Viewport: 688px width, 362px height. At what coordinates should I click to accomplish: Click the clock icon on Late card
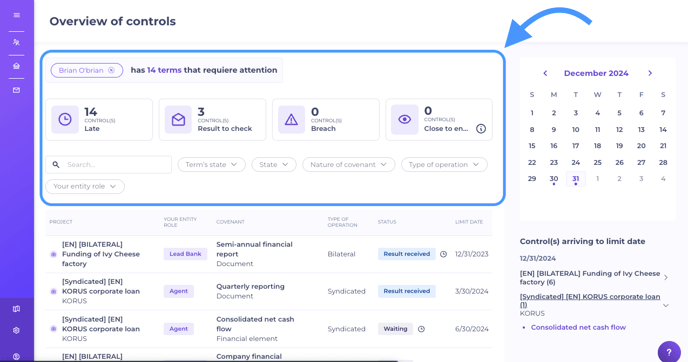65,119
